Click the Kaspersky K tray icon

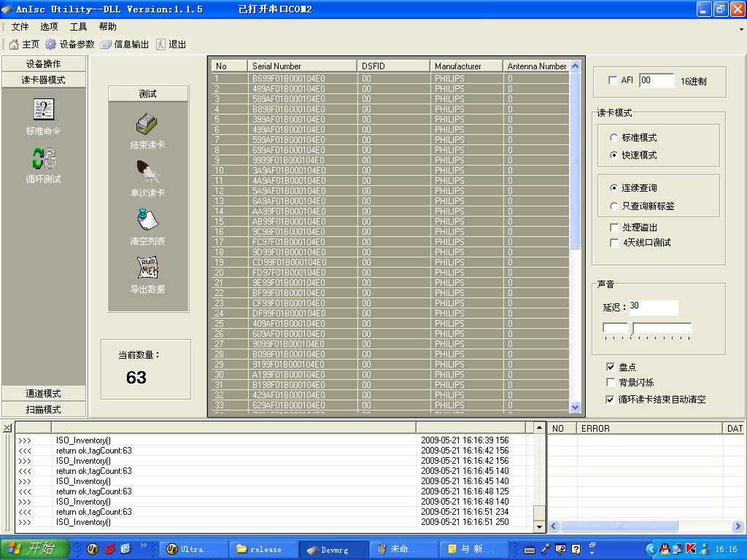tap(691, 549)
